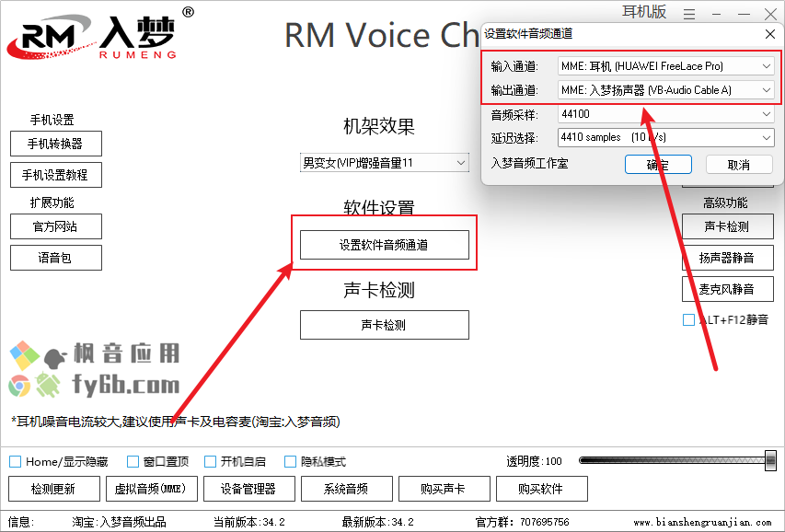Click 官方群: 707695756 text
Image resolution: width=785 pixels, height=532 pixels.
pyautogui.click(x=522, y=522)
